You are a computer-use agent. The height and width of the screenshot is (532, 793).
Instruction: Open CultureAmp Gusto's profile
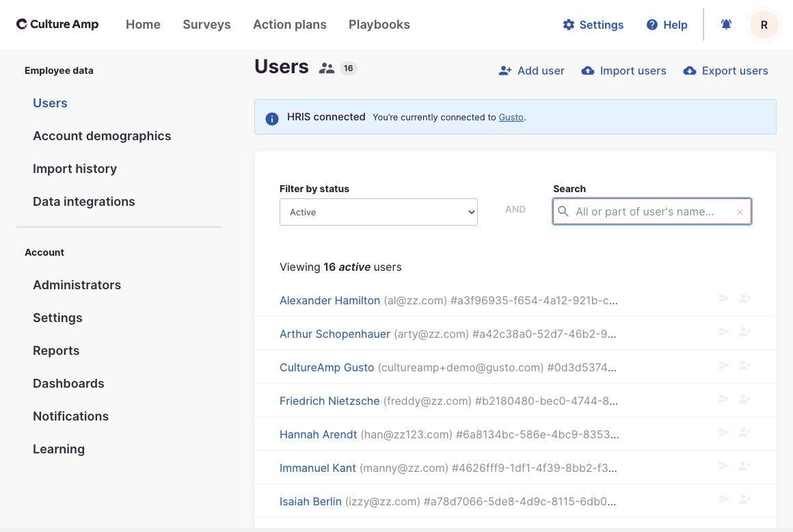pyautogui.click(x=327, y=367)
